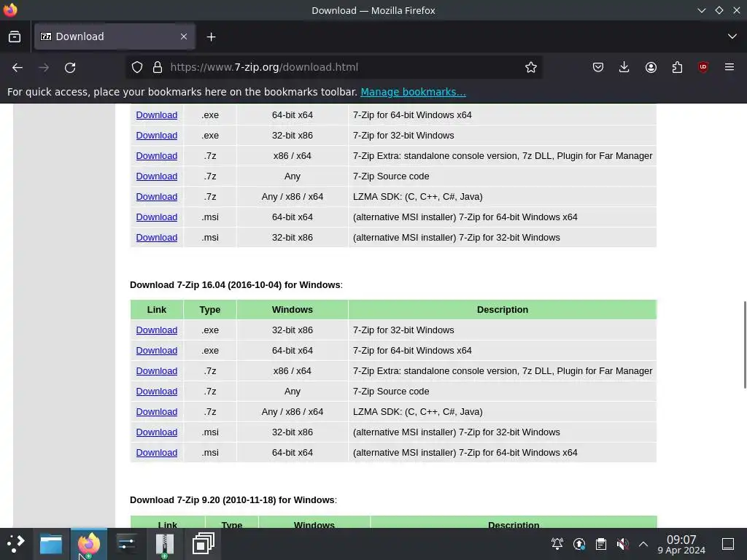Image resolution: width=747 pixels, height=560 pixels.
Task: Click the URL address bar
Action: click(x=333, y=68)
